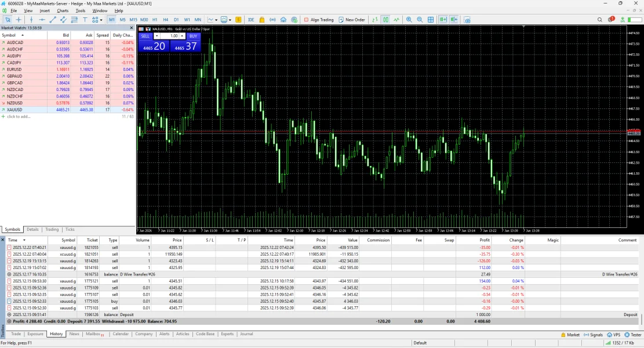Open search with the magnifier icon
The image size is (644, 348).
click(x=600, y=20)
